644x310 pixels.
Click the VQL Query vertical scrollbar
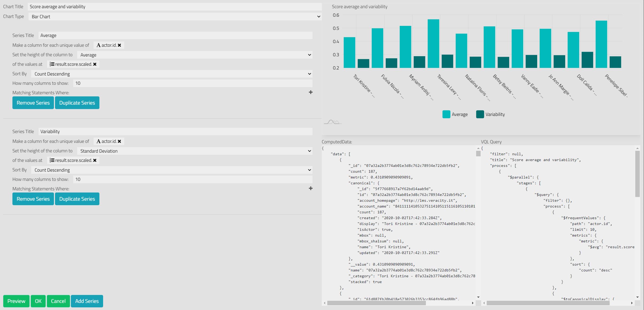tap(637, 174)
